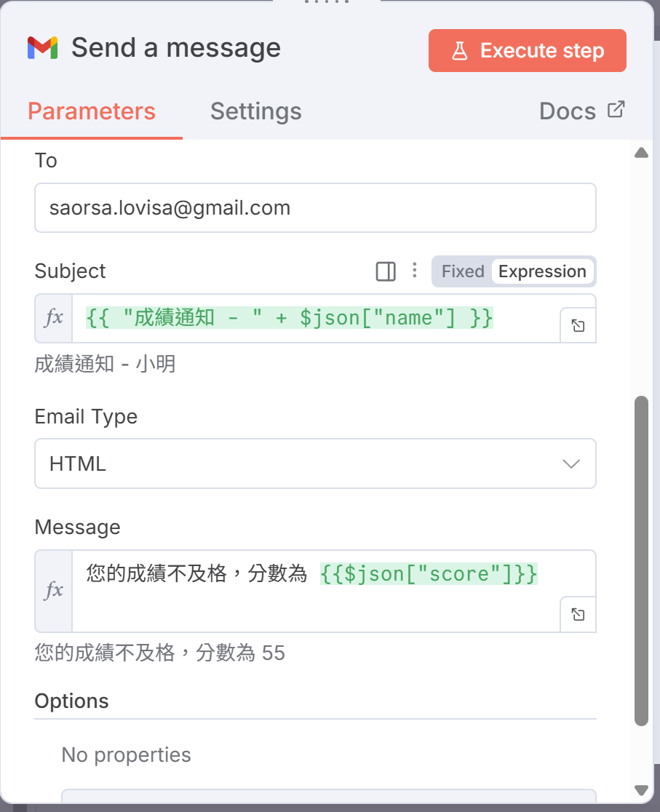Open the Settings tab

[255, 111]
